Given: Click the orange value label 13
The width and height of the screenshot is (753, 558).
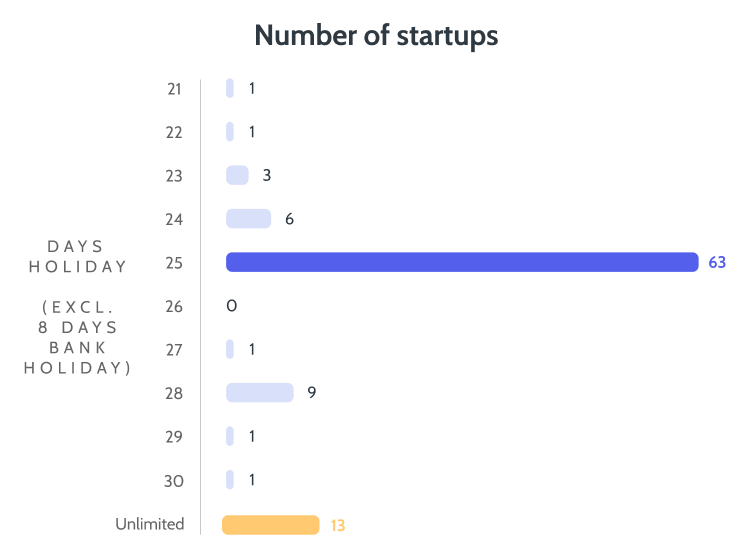Looking at the screenshot, I should coord(338,525).
